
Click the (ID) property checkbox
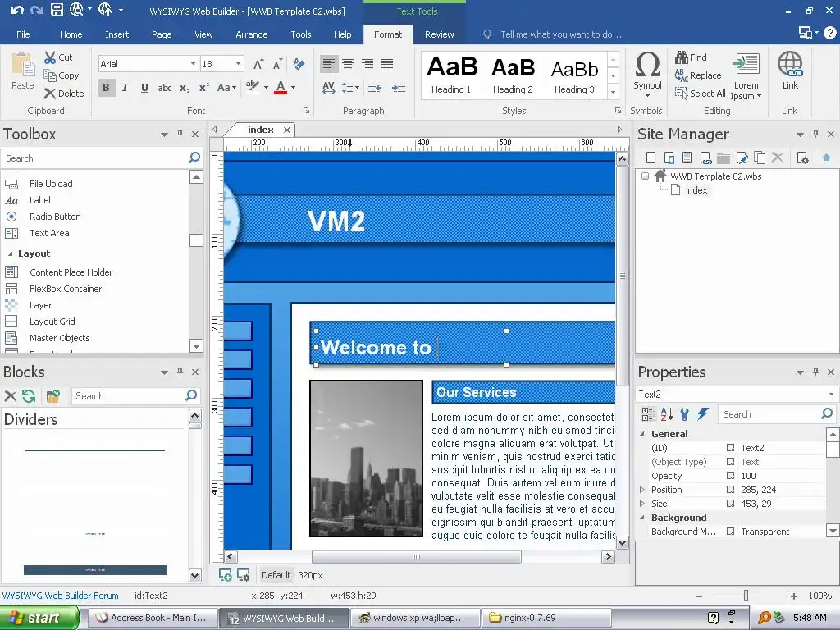tap(730, 448)
